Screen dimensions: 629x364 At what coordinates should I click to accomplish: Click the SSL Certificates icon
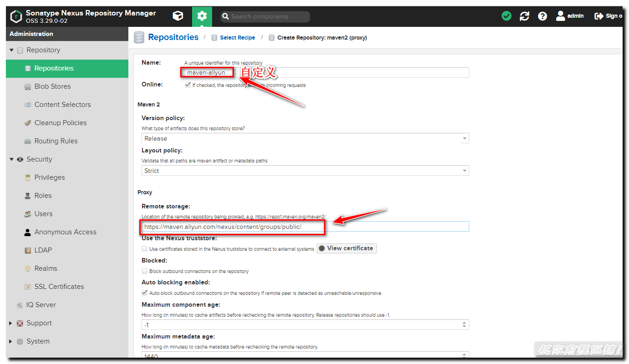point(27,287)
